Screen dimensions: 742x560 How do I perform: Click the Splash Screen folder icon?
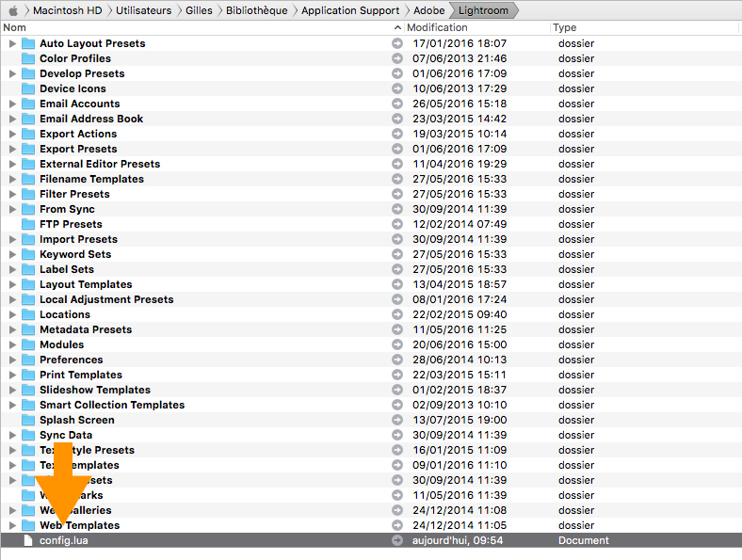point(28,420)
